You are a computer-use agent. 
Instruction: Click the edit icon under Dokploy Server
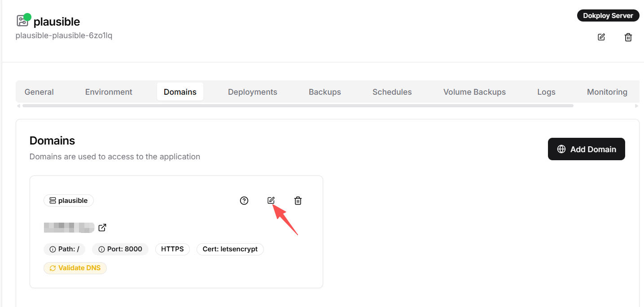tap(601, 37)
